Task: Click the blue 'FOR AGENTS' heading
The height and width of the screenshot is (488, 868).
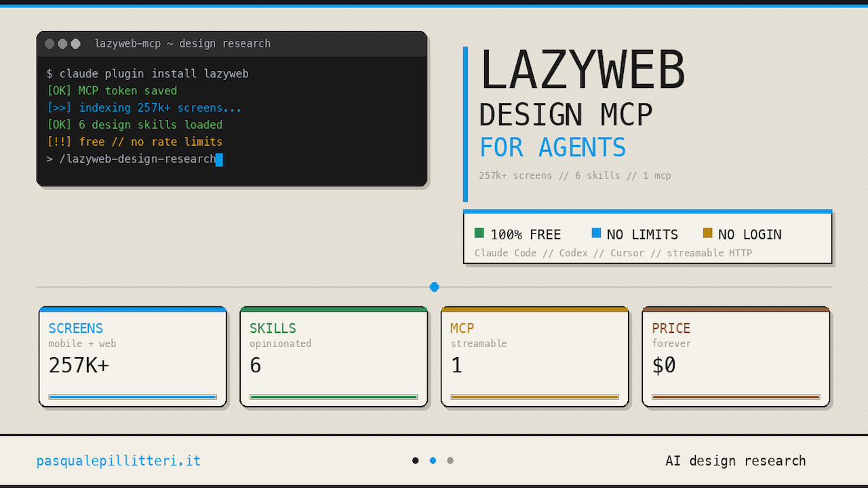Action: (553, 148)
